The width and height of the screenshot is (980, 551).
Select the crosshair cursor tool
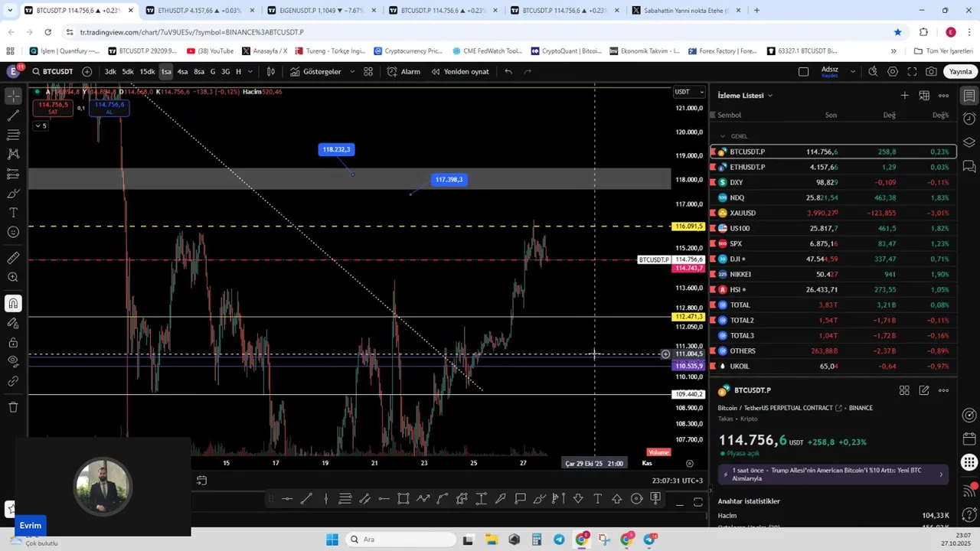pyautogui.click(x=13, y=96)
